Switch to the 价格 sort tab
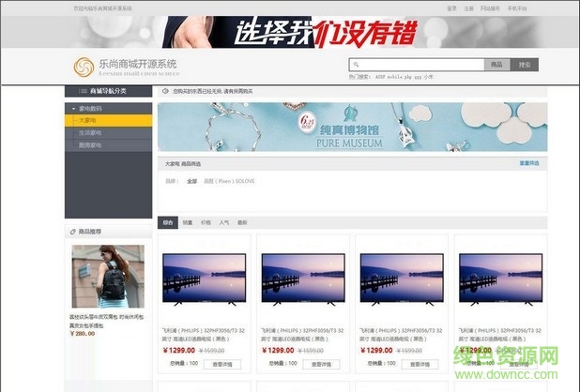 (x=206, y=222)
